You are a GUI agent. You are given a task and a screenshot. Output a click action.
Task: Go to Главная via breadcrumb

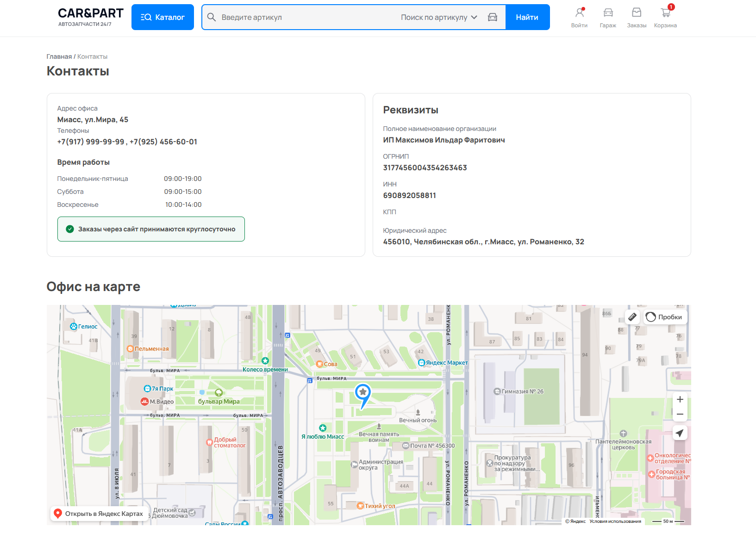click(x=59, y=56)
